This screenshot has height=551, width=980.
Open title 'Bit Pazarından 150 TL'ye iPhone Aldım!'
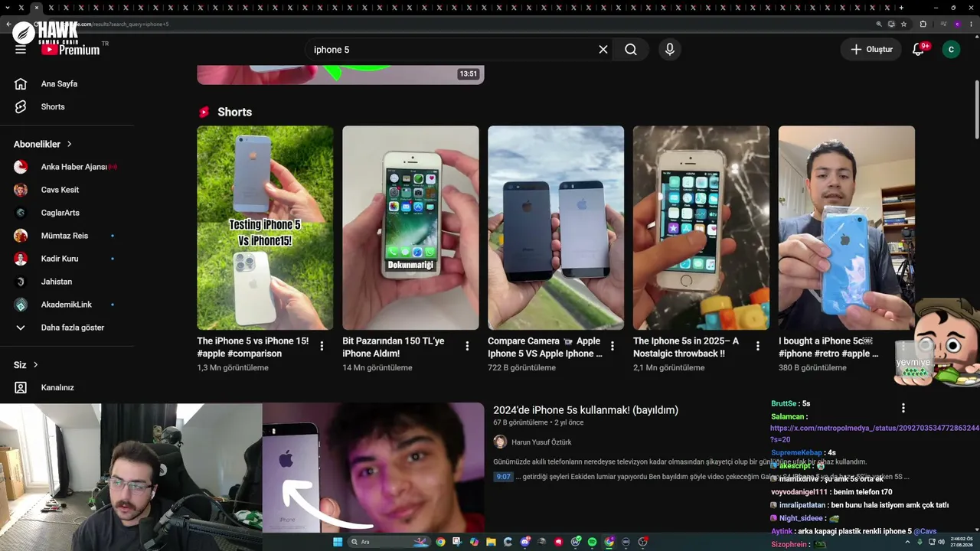[394, 347]
